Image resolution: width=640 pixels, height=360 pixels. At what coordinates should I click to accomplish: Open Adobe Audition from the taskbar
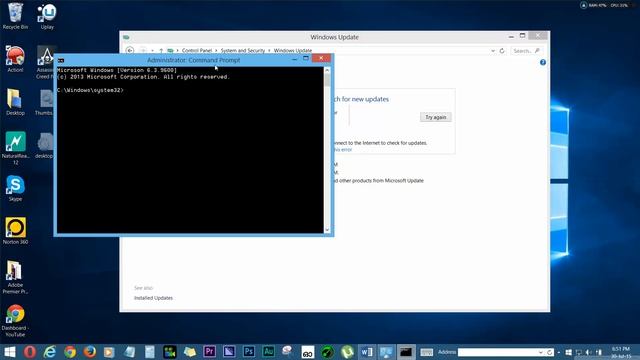click(269, 352)
